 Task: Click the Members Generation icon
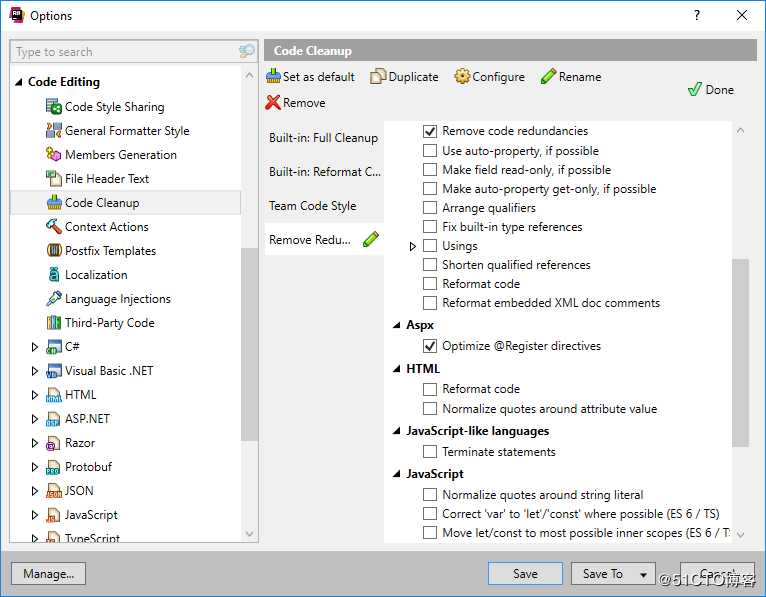coord(53,154)
